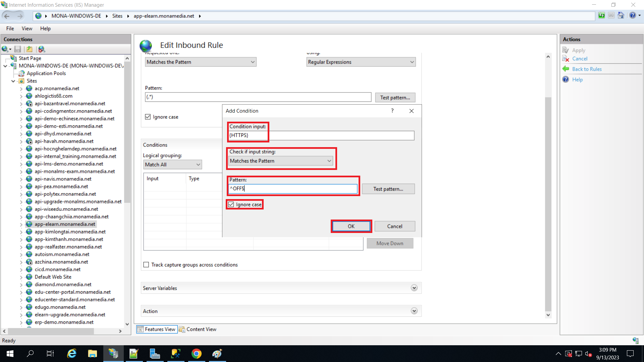Click the up folder icon in Connections toolbar
Image resolution: width=644 pixels, height=362 pixels.
tap(30, 49)
